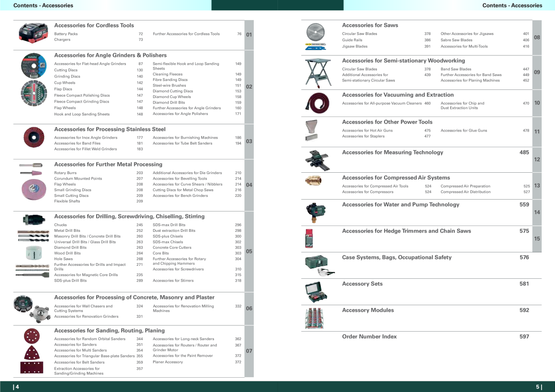Click the accessory module rack image
The width and height of the screenshot is (555, 392).
click(315, 319)
